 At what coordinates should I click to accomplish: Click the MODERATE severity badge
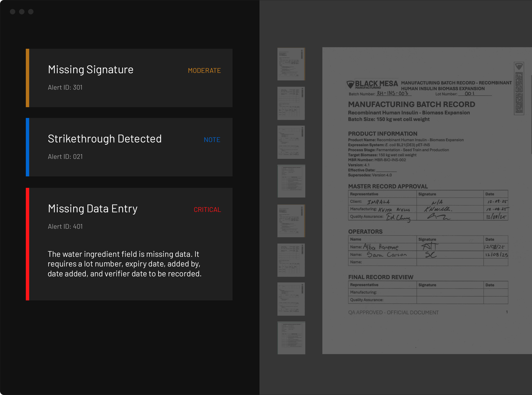[204, 71]
